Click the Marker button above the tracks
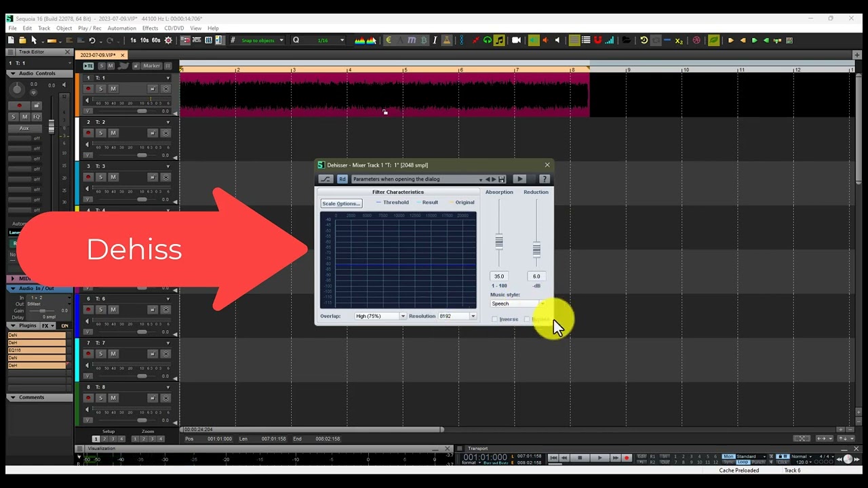Screen dimensions: 868x488 (152, 66)
